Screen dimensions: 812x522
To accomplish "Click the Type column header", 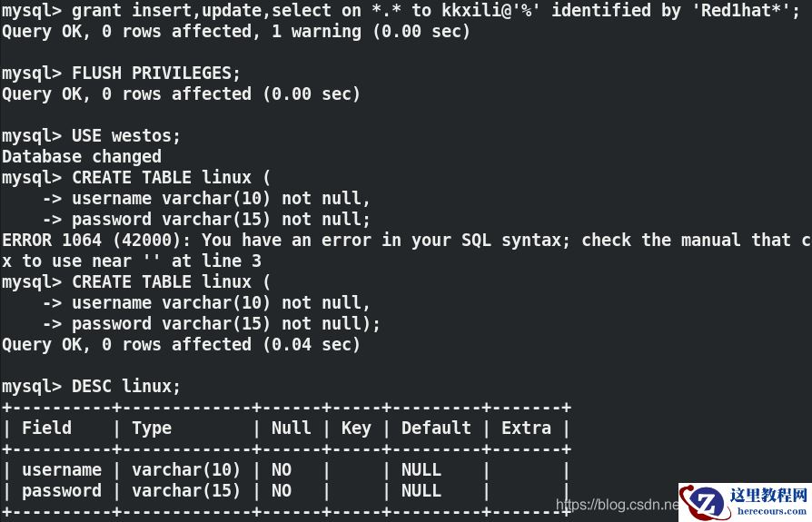I will click(152, 428).
